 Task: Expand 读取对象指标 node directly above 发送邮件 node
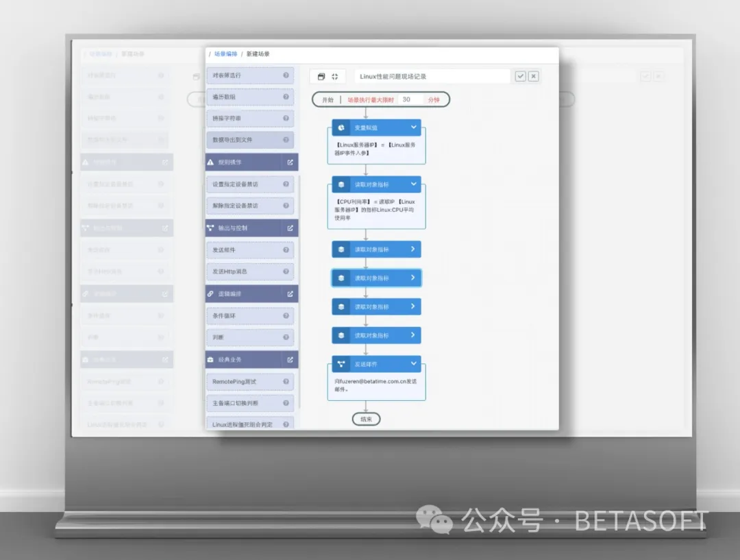pos(413,334)
